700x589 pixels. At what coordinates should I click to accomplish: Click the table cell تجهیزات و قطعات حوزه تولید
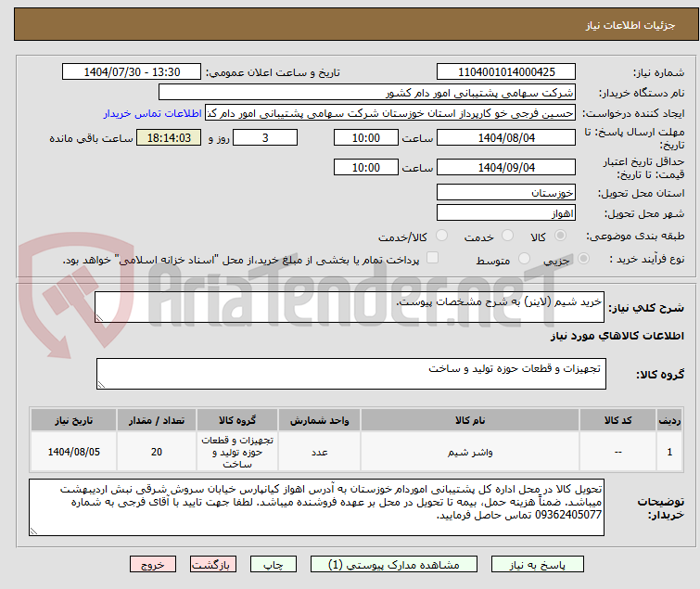pos(237,452)
